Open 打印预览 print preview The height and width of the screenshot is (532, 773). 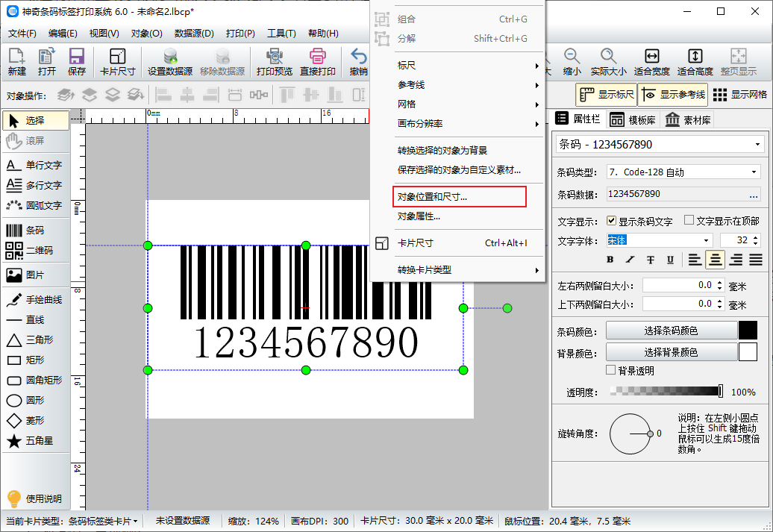point(274,62)
